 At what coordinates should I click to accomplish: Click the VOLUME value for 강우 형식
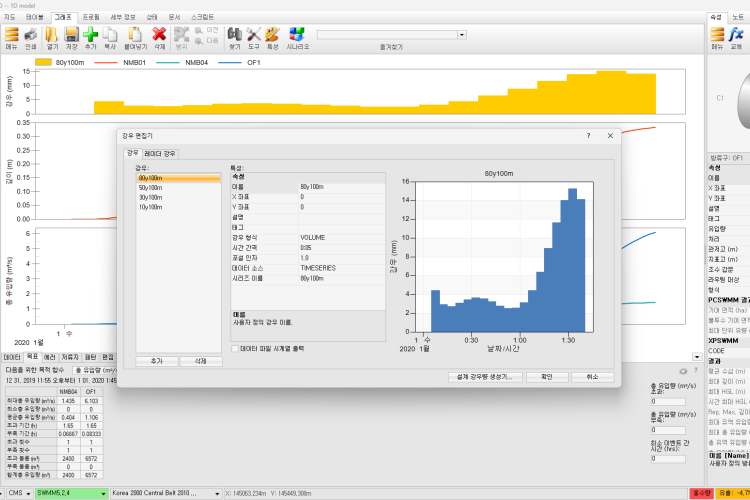342,238
